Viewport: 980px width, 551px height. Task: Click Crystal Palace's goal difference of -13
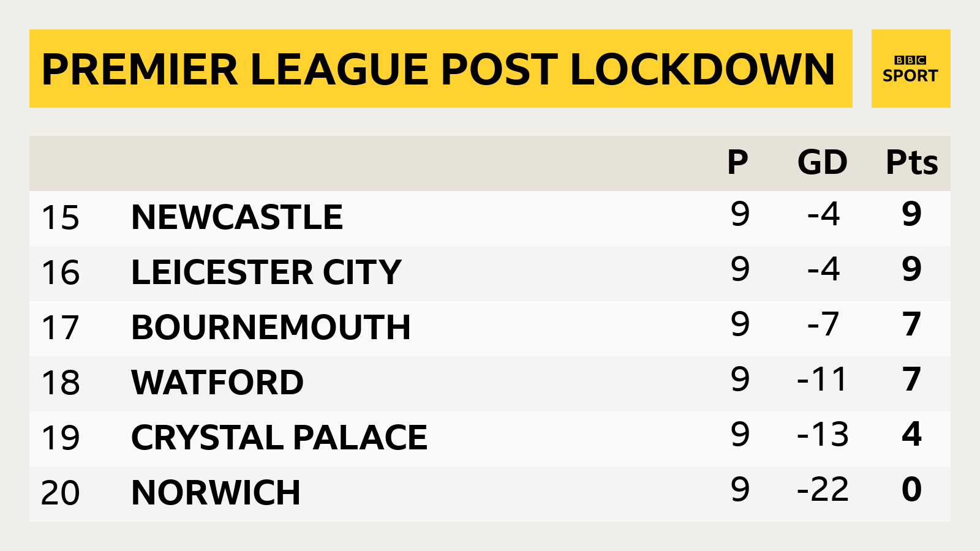point(823,435)
